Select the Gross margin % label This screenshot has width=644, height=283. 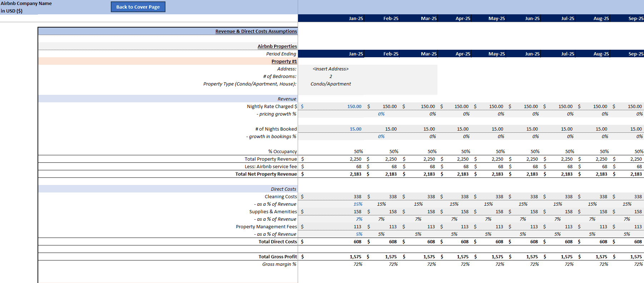click(279, 264)
